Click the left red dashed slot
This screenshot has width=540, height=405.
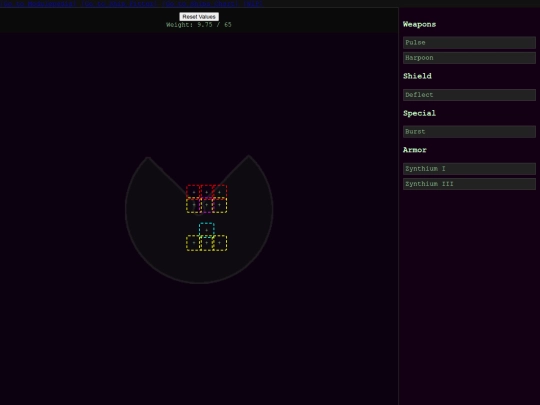point(194,192)
